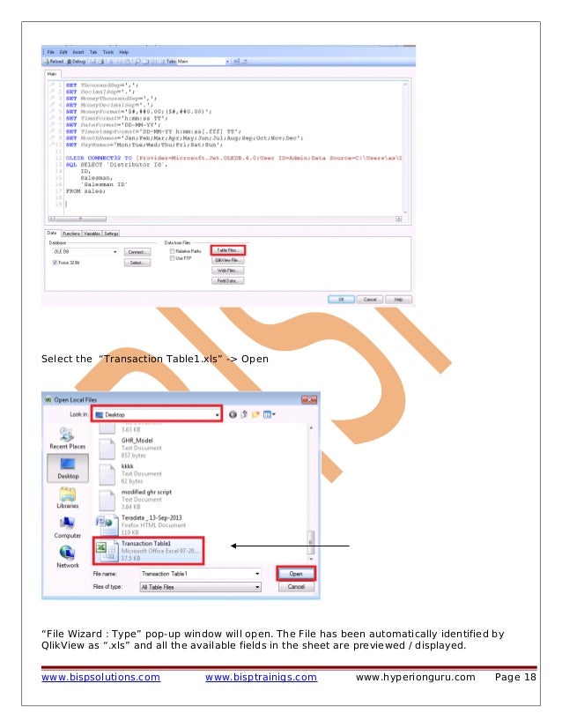Image resolution: width=562 pixels, height=728 pixels.
Task: Click the Connect... button
Action: pos(137,252)
